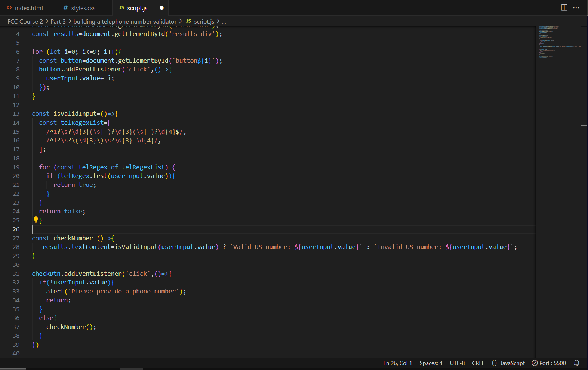Switch to the index.html tab
This screenshot has height=370, width=588.
point(28,8)
